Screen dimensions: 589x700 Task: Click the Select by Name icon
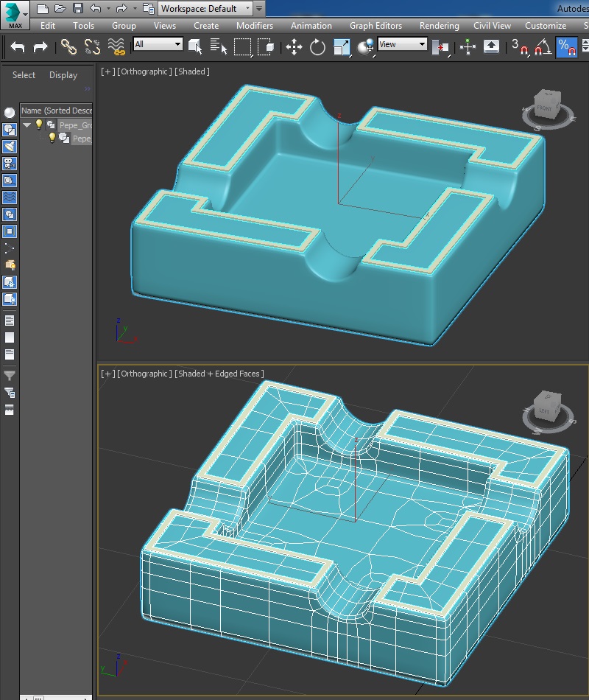[x=219, y=46]
